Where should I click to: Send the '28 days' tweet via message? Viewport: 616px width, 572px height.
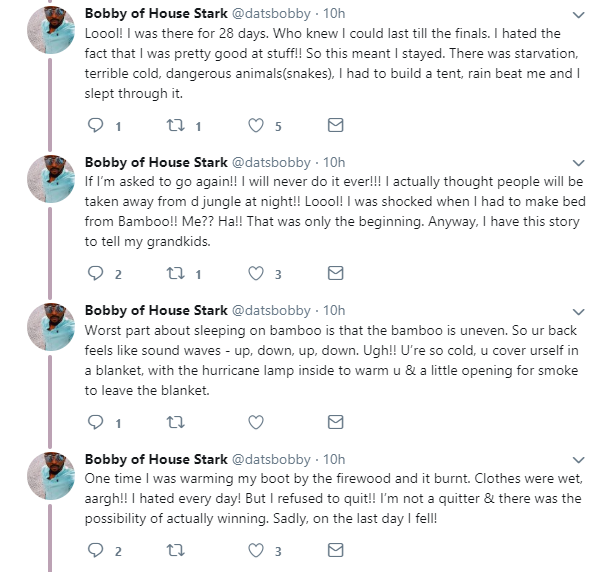pyautogui.click(x=336, y=126)
